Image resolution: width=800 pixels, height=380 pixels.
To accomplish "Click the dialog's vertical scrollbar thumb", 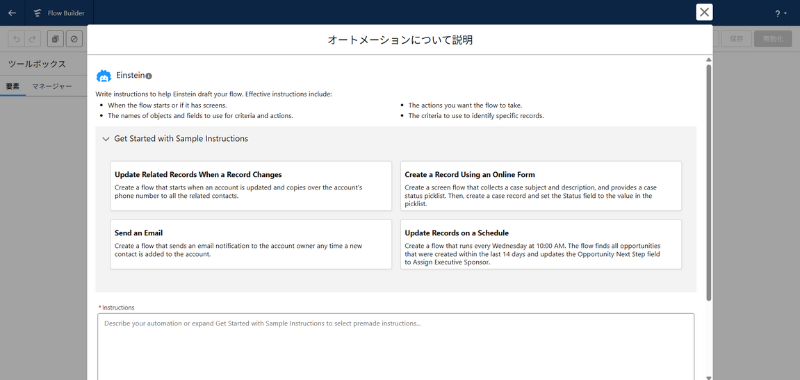I will [x=708, y=182].
